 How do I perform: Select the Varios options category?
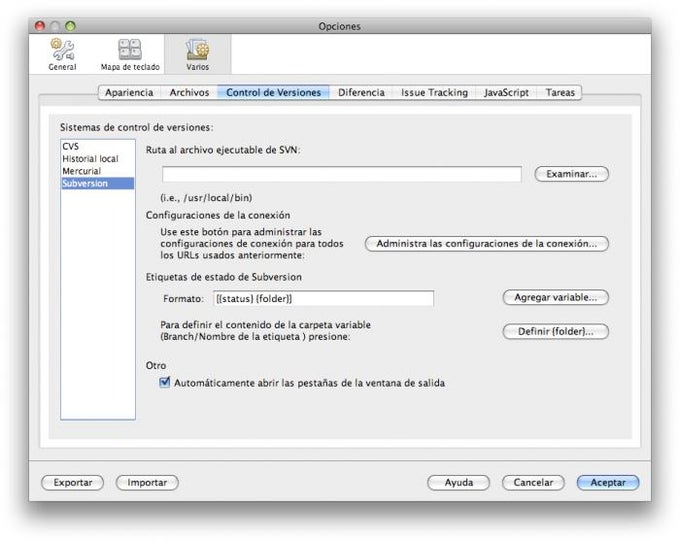[198, 54]
